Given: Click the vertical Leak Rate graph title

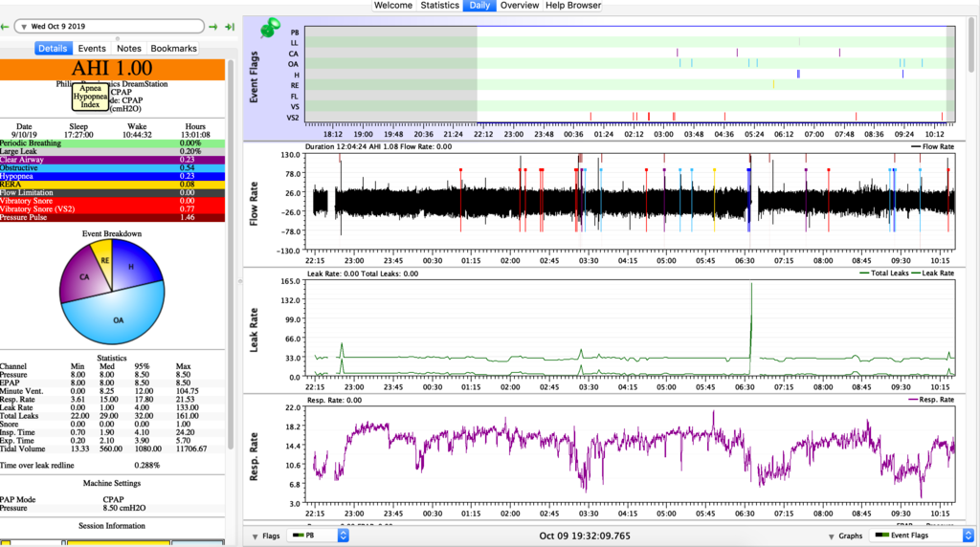Looking at the screenshot, I should click(254, 330).
